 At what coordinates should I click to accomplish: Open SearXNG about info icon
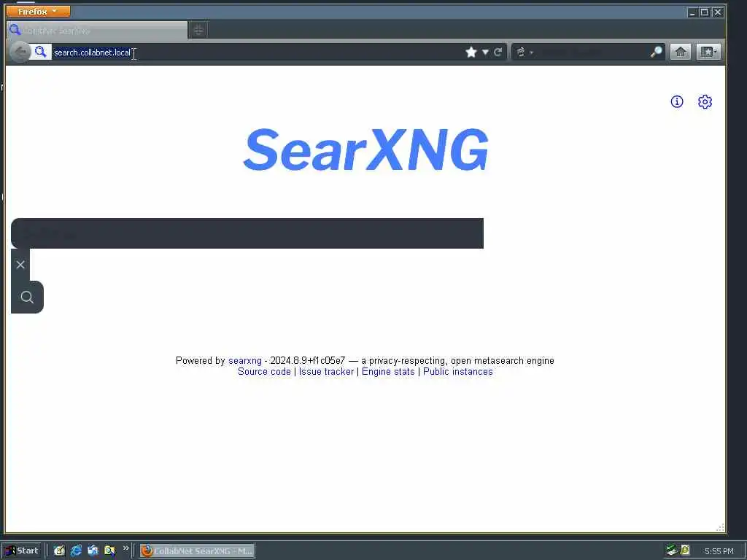tap(677, 101)
